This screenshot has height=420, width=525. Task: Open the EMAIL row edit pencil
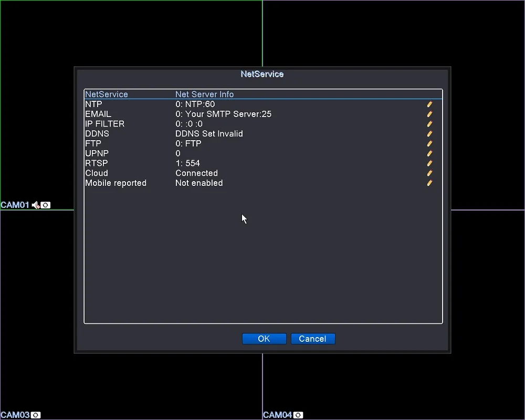[x=429, y=114]
